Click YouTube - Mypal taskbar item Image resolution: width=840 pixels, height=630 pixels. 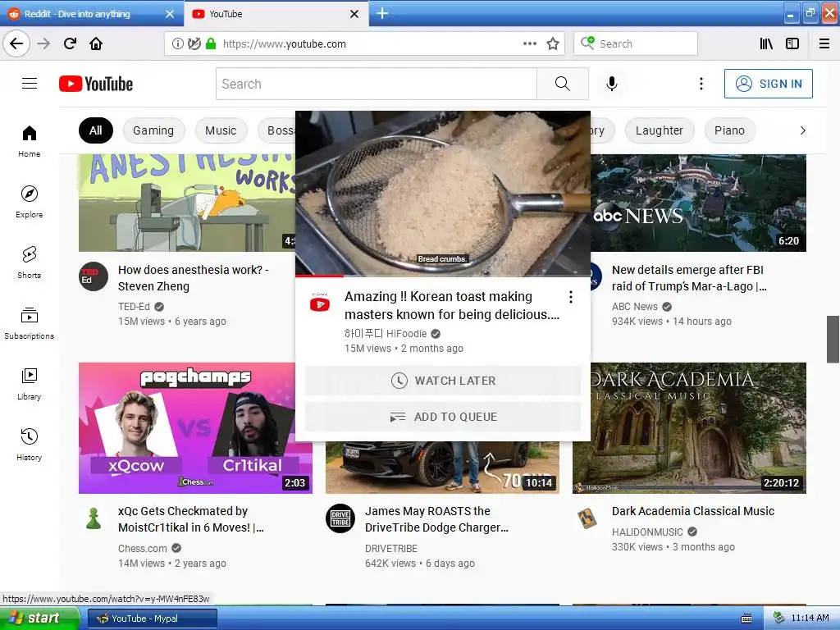152,619
